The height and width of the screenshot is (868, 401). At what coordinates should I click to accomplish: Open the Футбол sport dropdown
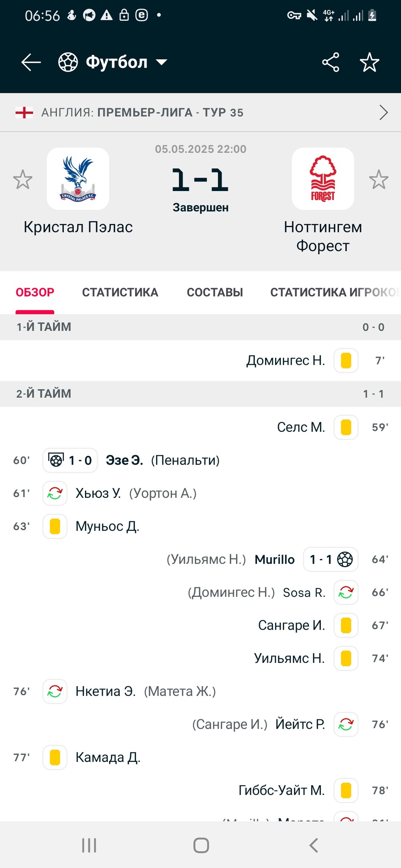[x=113, y=62]
